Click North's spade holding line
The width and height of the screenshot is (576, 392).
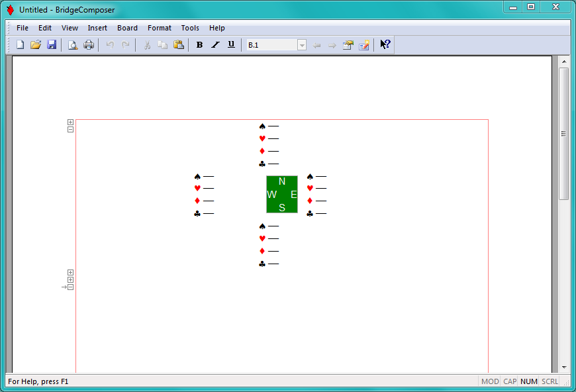click(x=273, y=126)
